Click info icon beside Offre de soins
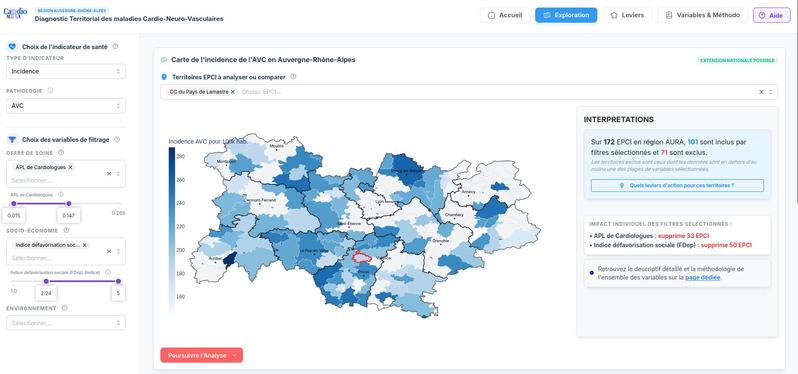Screen dimensions: 798x374 pyautogui.click(x=61, y=153)
